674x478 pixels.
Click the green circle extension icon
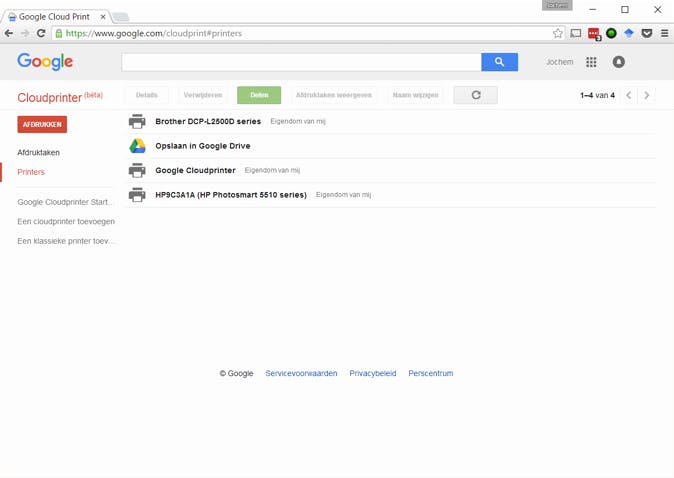(x=611, y=33)
